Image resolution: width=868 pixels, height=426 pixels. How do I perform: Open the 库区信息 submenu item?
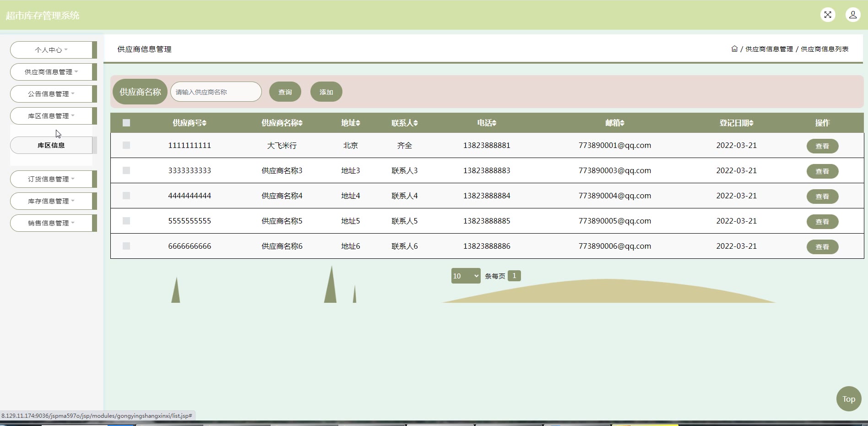[x=51, y=145]
